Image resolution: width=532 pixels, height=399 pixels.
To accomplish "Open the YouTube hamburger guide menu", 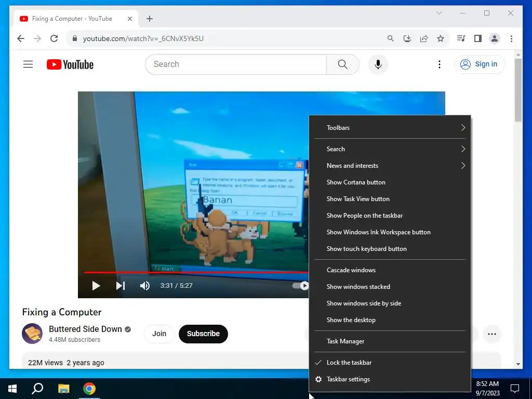I will (x=28, y=64).
